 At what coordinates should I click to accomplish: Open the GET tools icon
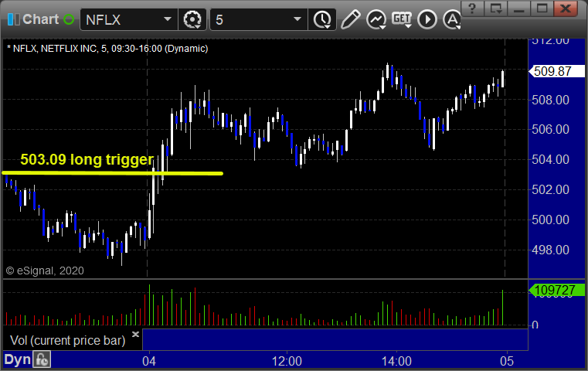pyautogui.click(x=402, y=19)
